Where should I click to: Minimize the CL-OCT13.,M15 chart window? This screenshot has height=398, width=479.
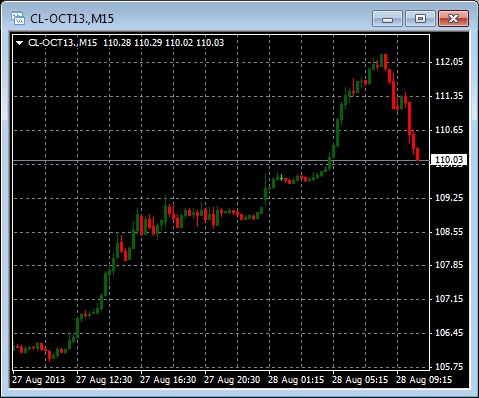click(x=387, y=18)
